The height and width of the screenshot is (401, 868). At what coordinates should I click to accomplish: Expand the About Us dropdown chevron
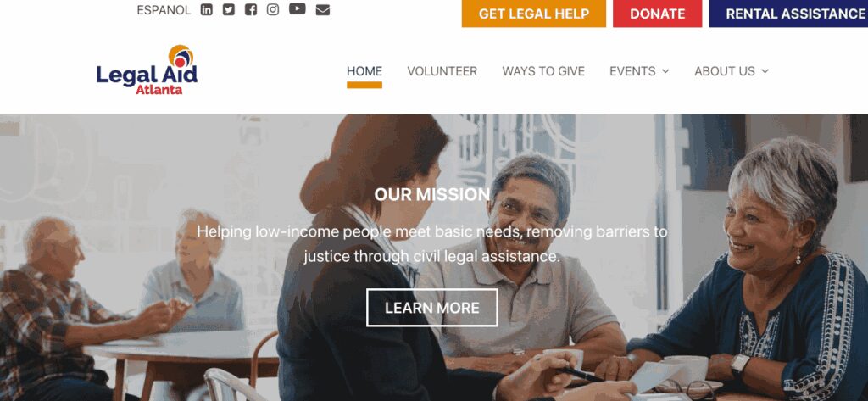pos(765,71)
